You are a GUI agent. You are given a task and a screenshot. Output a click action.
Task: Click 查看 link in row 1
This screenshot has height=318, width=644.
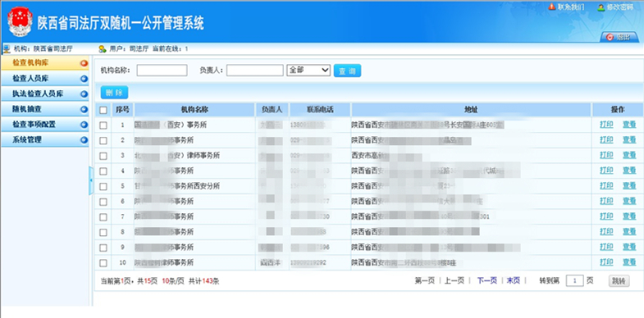coord(629,125)
